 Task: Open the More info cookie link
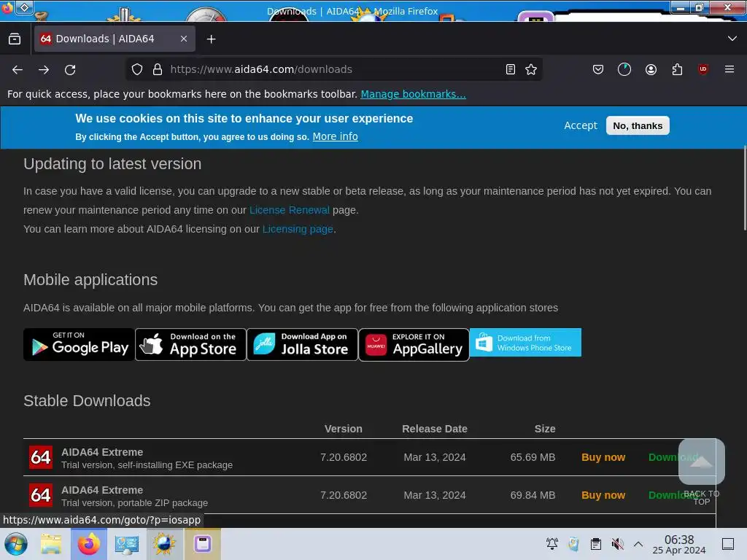tap(335, 136)
